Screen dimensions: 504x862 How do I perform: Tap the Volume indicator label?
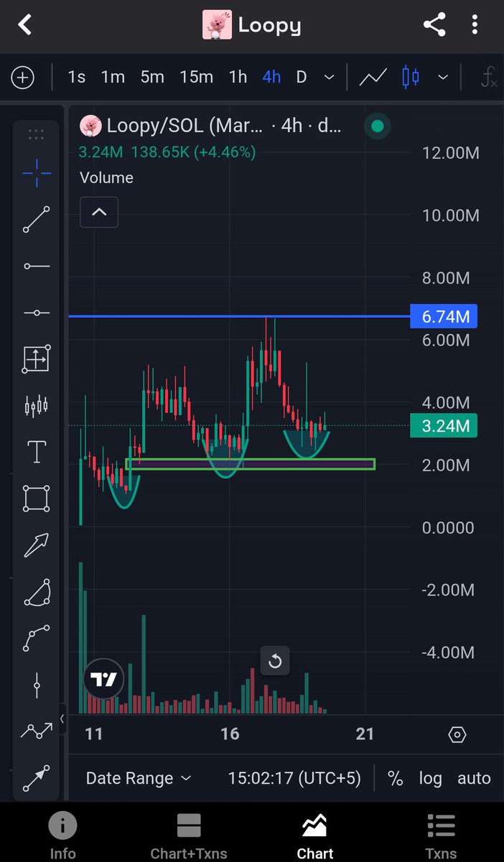point(106,177)
